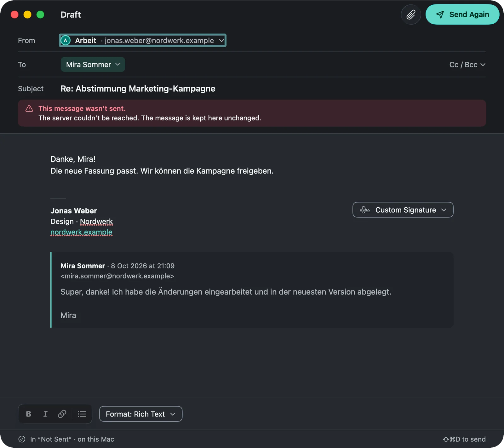Screen dimensions: 504x448
Task: Toggle bold formatting
Action: tap(29, 414)
